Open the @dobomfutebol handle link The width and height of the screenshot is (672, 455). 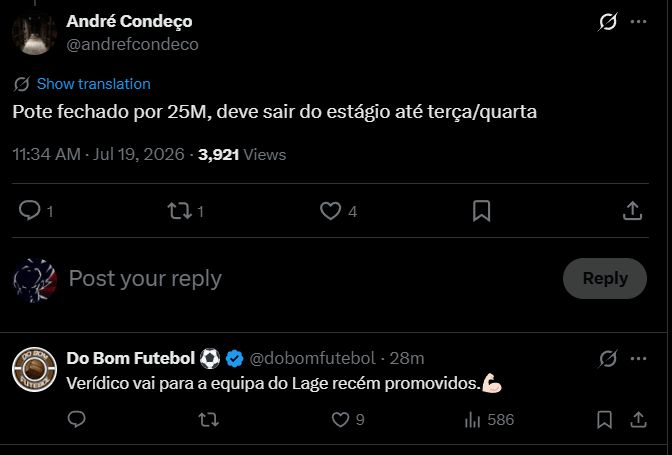(312, 358)
